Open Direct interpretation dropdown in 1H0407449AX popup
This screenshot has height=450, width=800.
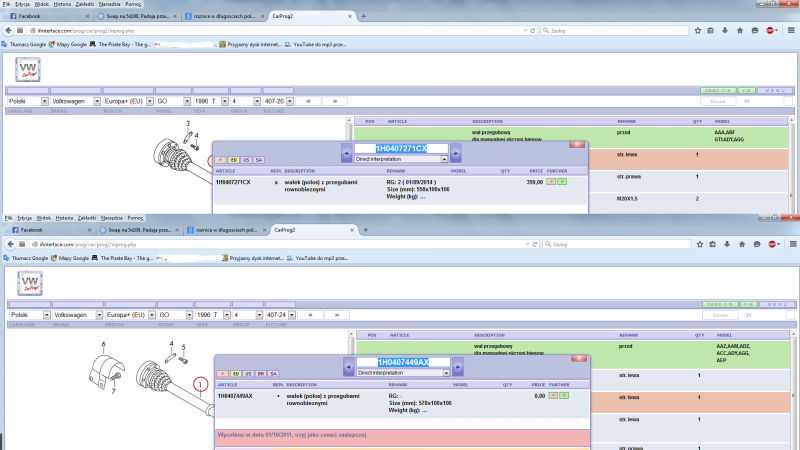coord(403,373)
